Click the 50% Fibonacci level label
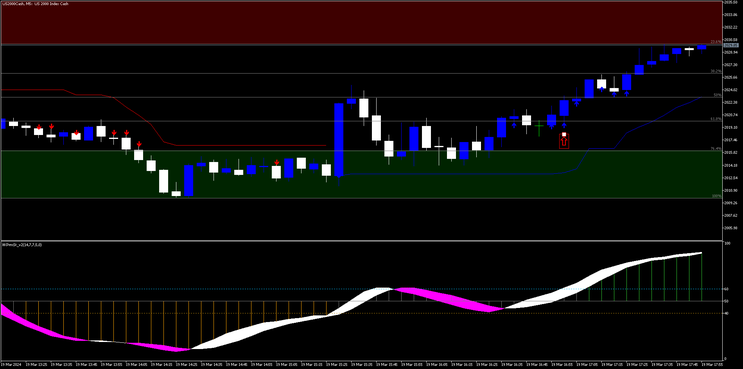The image size is (743, 369). click(x=717, y=95)
